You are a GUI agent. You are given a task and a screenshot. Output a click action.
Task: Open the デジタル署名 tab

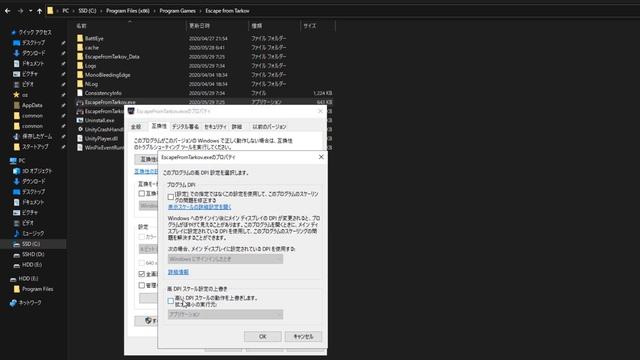click(186, 127)
